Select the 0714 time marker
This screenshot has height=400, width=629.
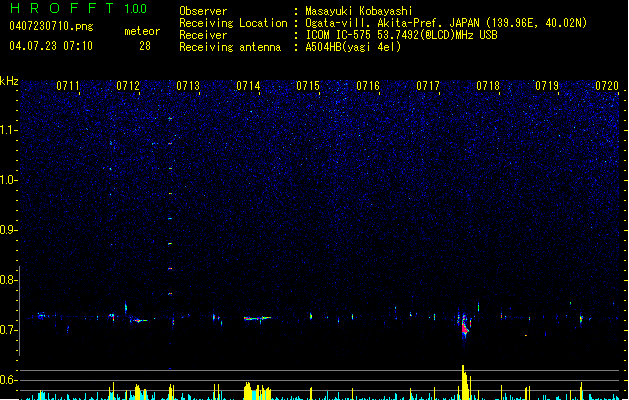click(x=248, y=86)
